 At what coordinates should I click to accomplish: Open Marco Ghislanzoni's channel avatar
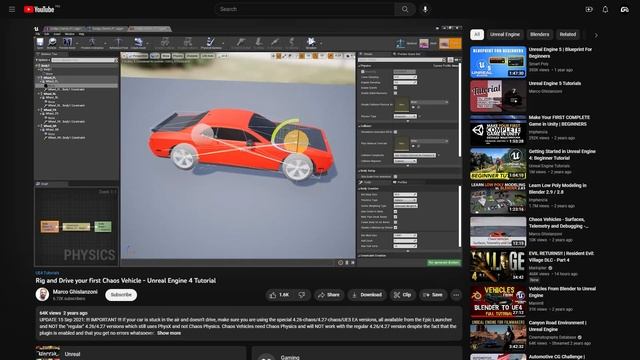(42, 294)
